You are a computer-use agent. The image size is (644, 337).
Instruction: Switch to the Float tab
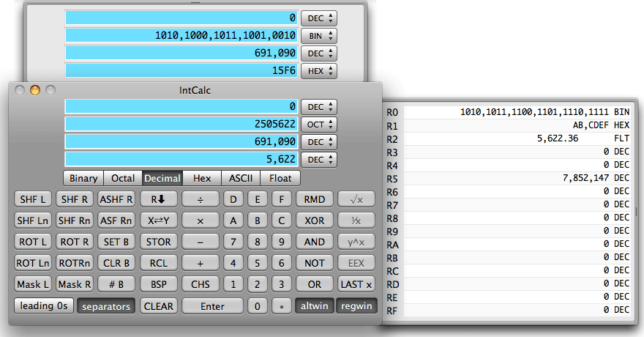(x=280, y=178)
